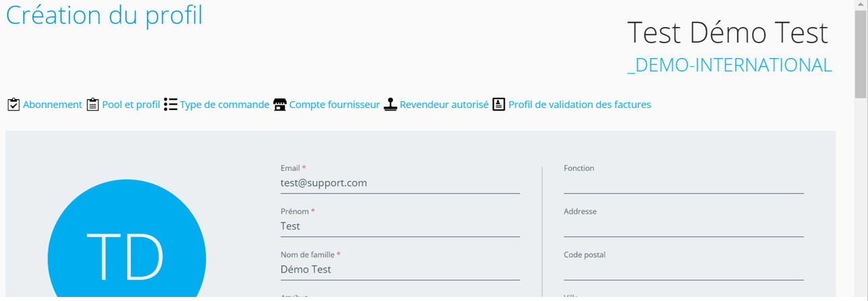Click the Revendeur autorisé stamp icon
The image size is (868, 301).
click(x=390, y=105)
